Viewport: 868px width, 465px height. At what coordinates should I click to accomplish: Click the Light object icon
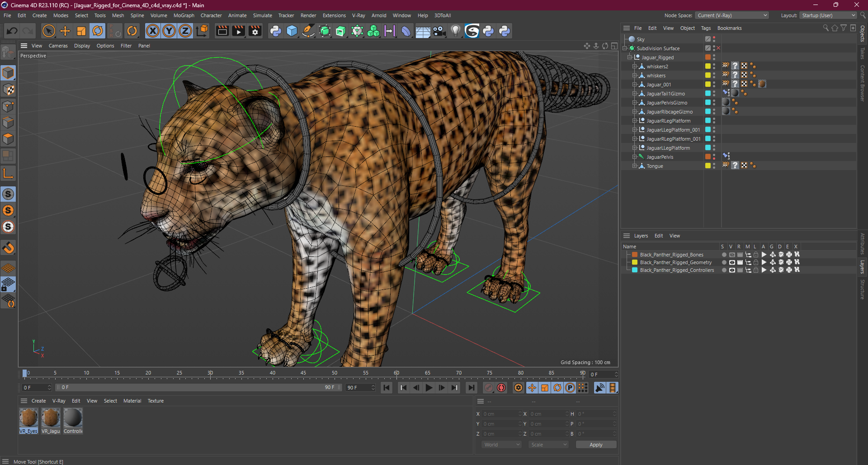point(455,31)
